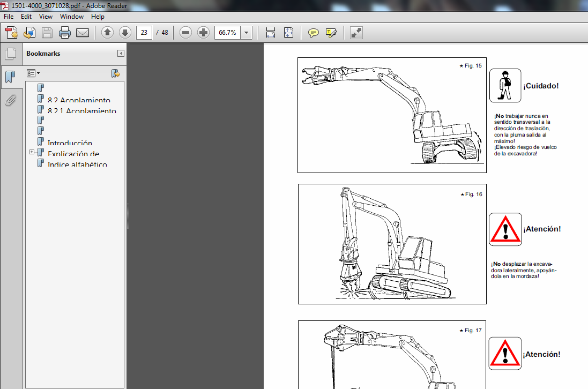Click the Save floppy disk icon
Viewport: 588px width, 389px height.
click(47, 33)
